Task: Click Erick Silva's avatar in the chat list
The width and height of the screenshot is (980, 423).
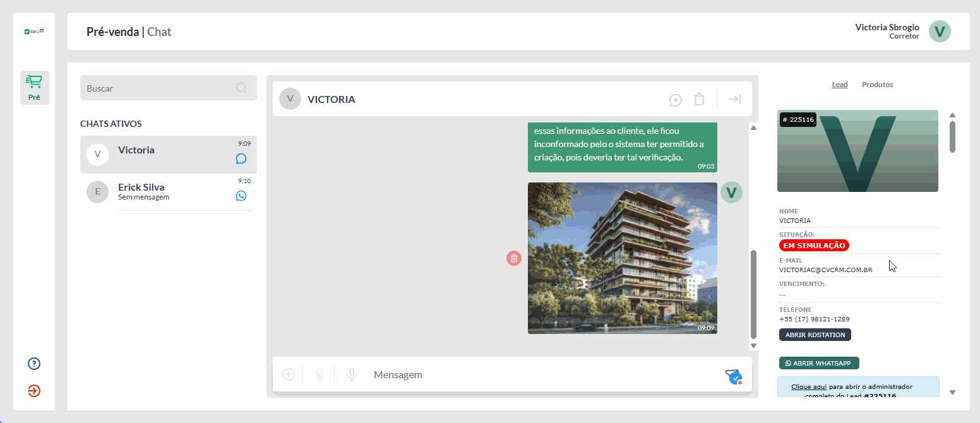Action: 97,192
